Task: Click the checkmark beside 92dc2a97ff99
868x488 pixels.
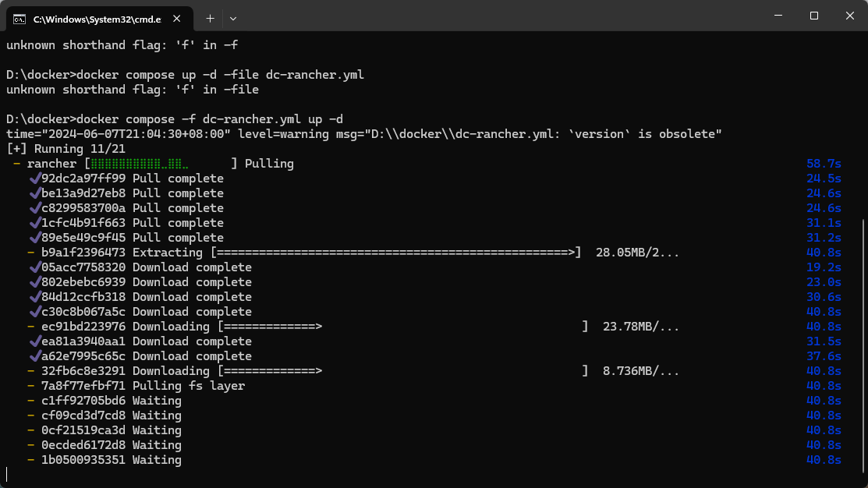Action: coord(35,179)
